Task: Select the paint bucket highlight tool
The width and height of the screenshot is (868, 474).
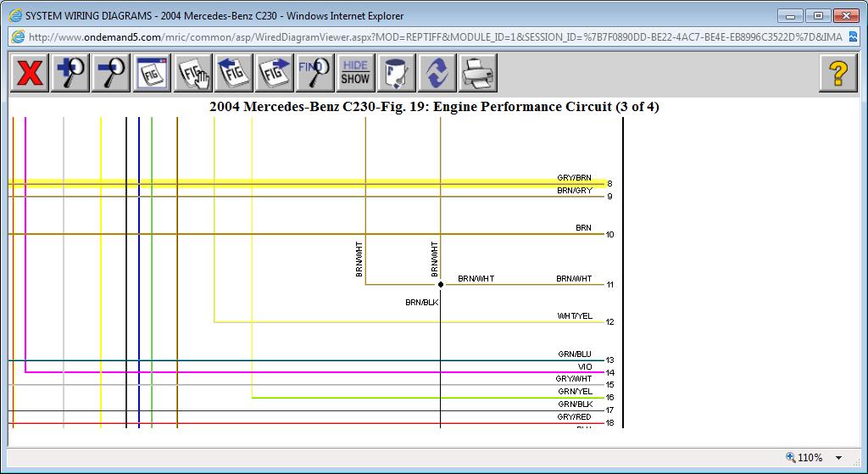Action: pyautogui.click(x=396, y=73)
